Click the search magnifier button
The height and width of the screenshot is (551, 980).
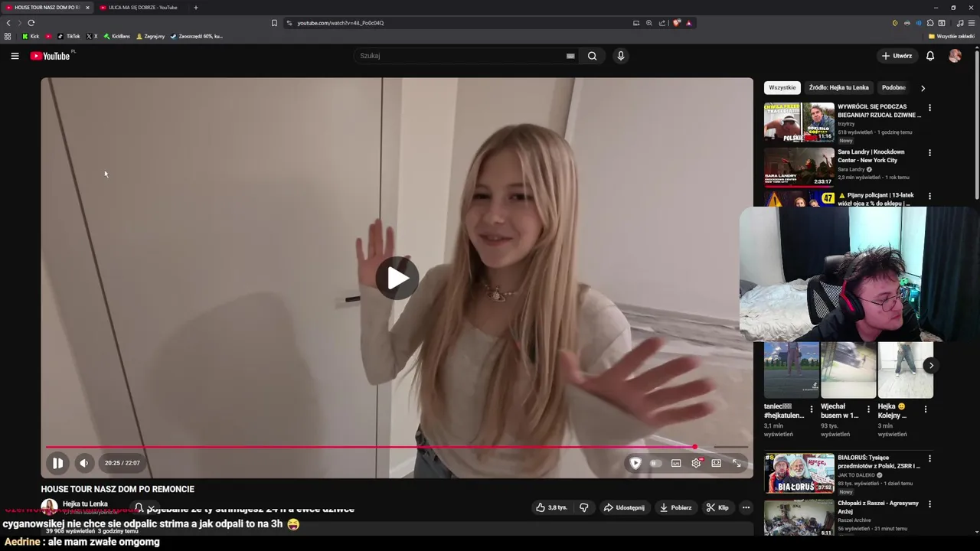pyautogui.click(x=592, y=56)
